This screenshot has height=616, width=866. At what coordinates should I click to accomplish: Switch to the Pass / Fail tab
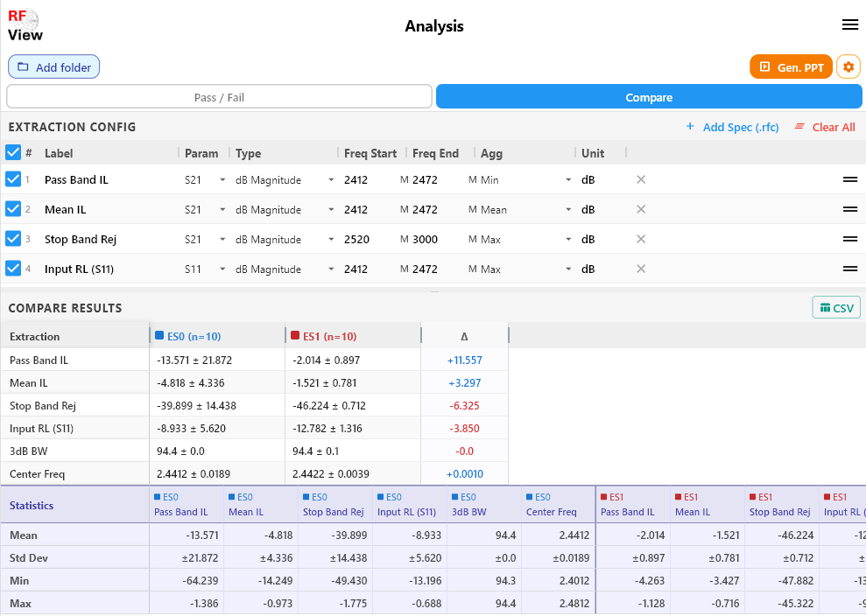(219, 97)
